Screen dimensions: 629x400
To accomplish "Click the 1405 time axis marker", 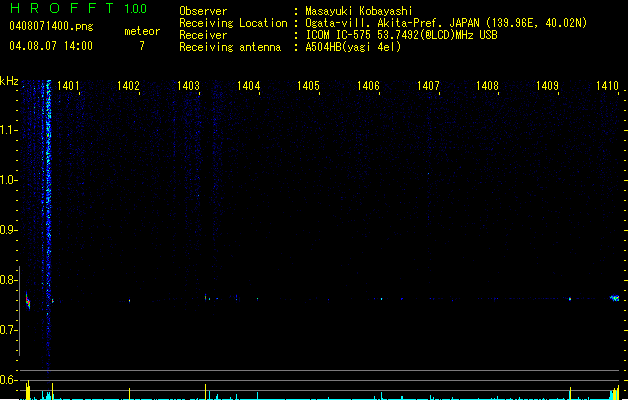I will click(x=308, y=86).
